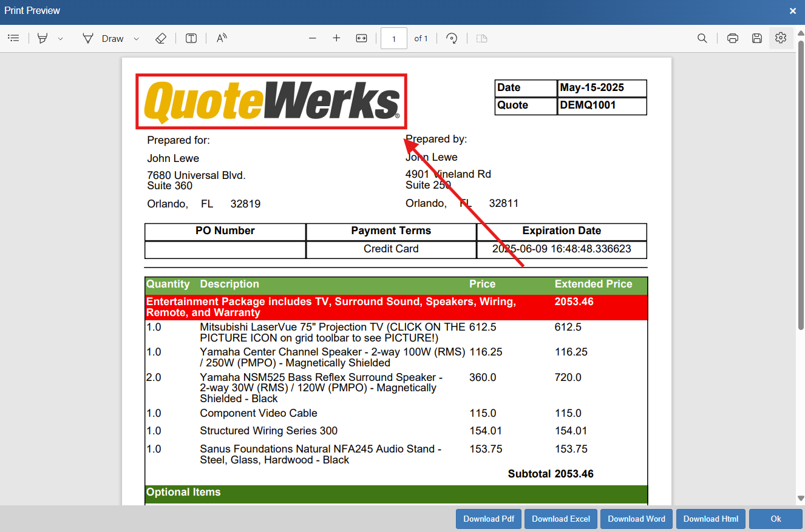Toggle fit to width view
Screen dimensions: 805x532
[361, 38]
